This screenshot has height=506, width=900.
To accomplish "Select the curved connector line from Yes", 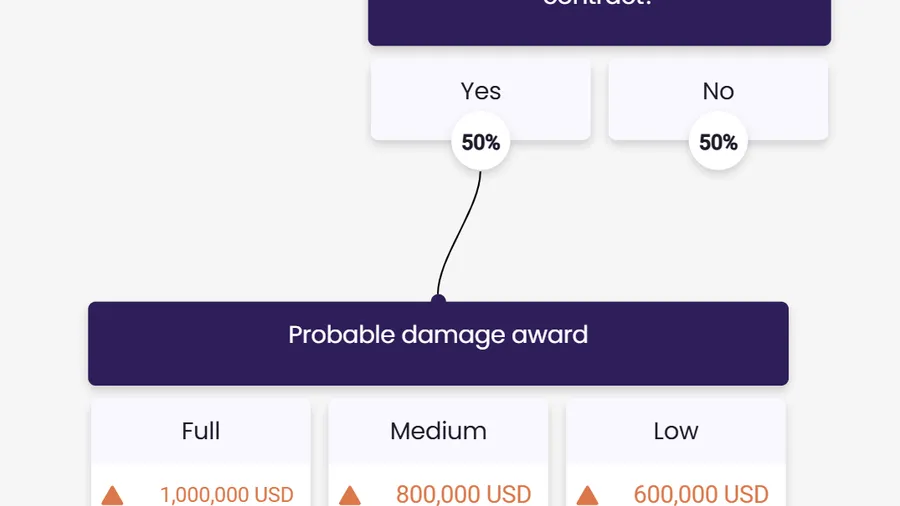I will click(459, 232).
